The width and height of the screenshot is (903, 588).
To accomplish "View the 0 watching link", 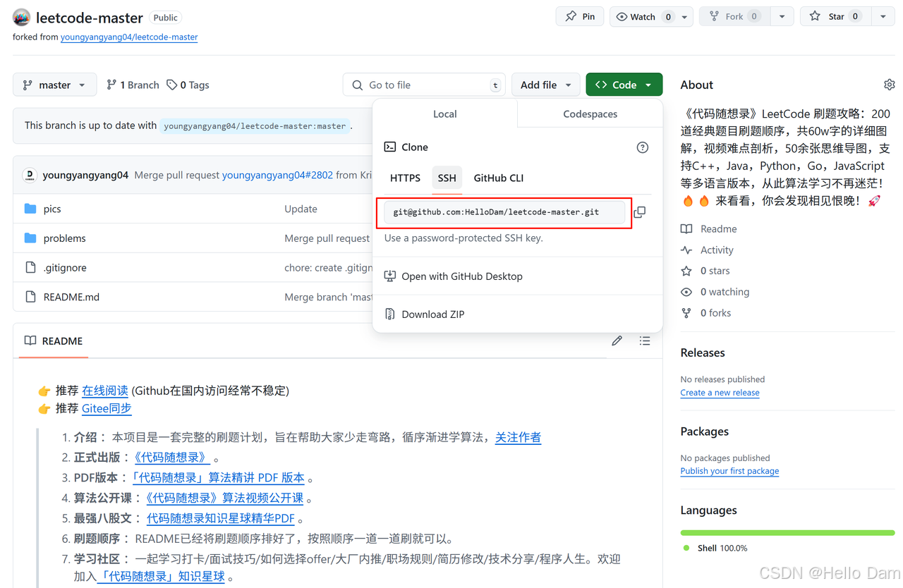I will point(725,292).
